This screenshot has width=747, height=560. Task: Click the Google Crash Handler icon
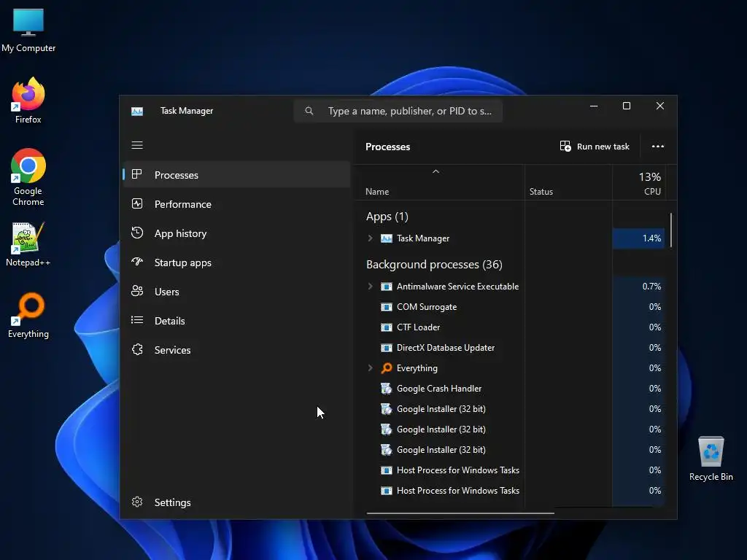tap(387, 389)
